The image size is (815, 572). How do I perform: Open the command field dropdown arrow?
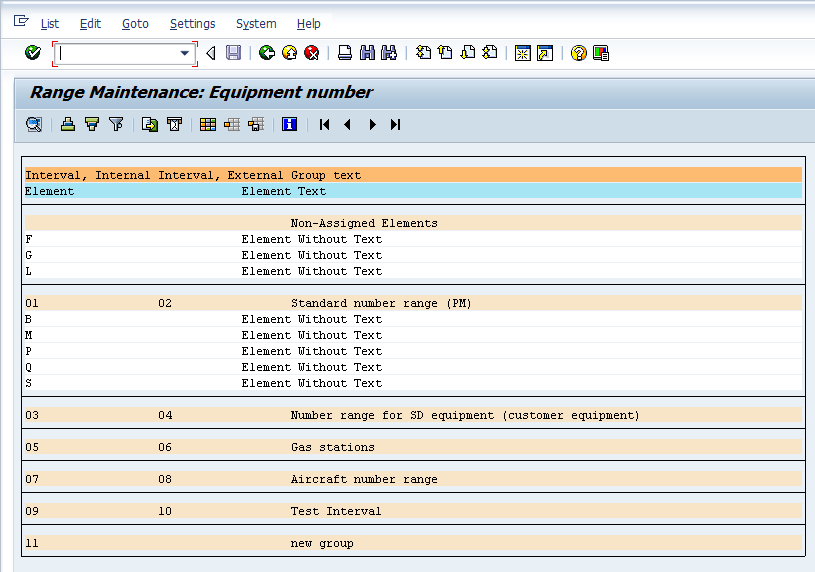tap(185, 53)
